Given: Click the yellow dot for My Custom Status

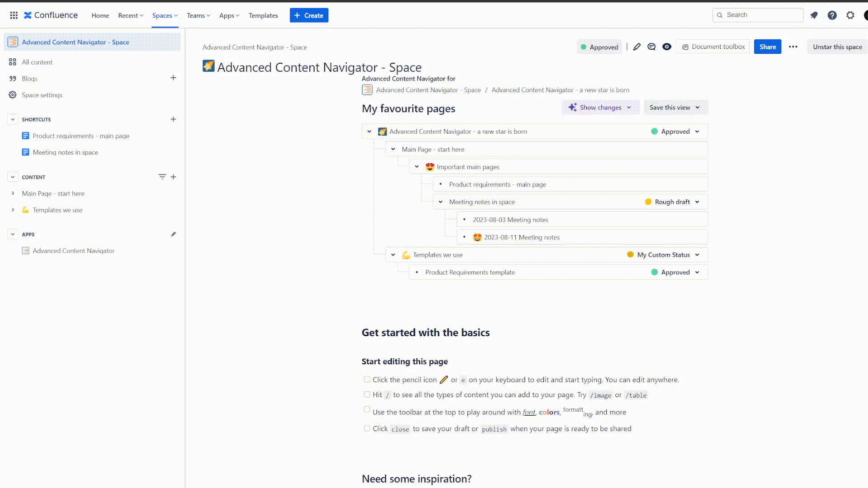Looking at the screenshot, I should (630, 255).
